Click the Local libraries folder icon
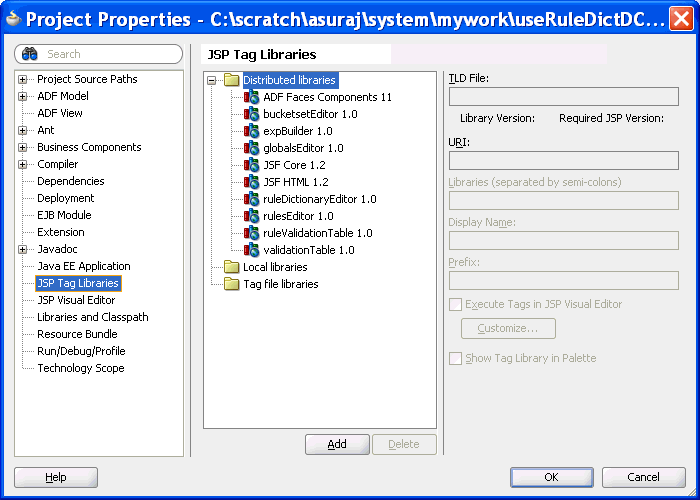Screen dimensions: 700x500 click(231, 267)
